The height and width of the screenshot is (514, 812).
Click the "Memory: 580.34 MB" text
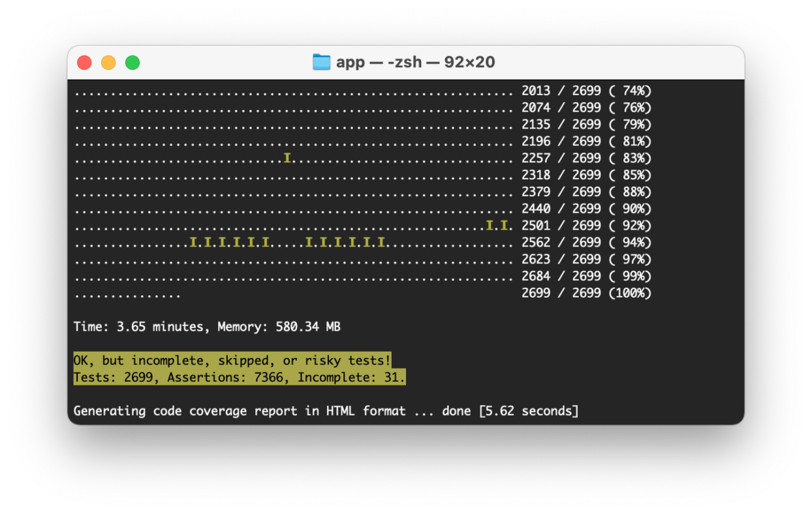tap(279, 327)
